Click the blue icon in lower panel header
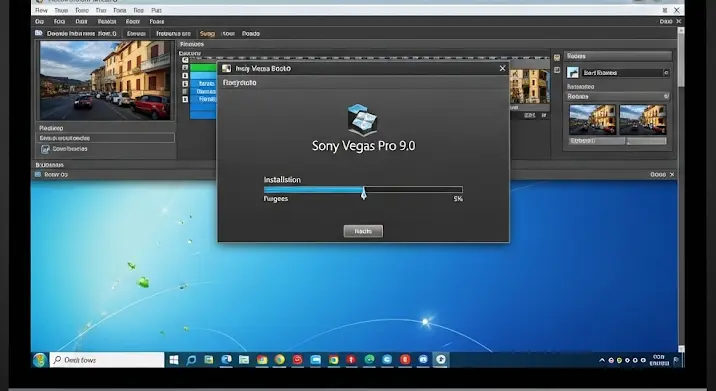 click(38, 174)
